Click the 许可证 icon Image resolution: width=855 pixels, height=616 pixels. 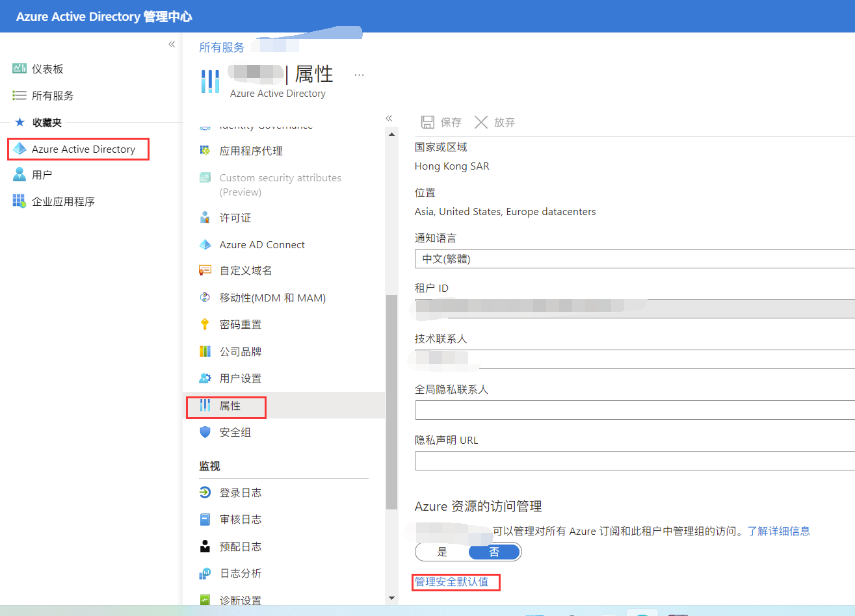pos(205,218)
